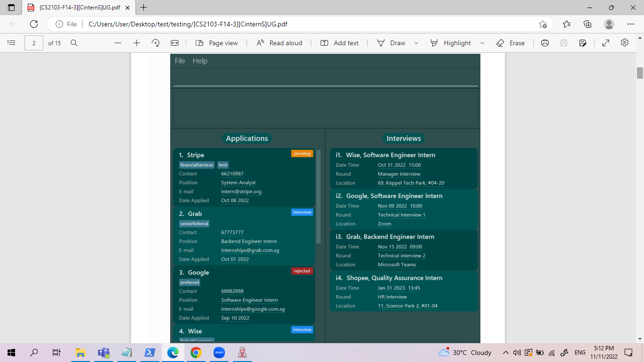Open the Windows Start menu

(11, 353)
